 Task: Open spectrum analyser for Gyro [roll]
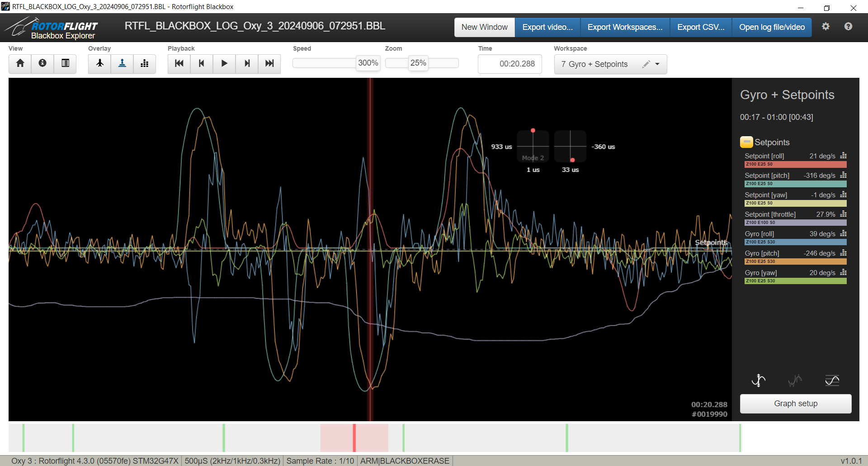coord(843,233)
